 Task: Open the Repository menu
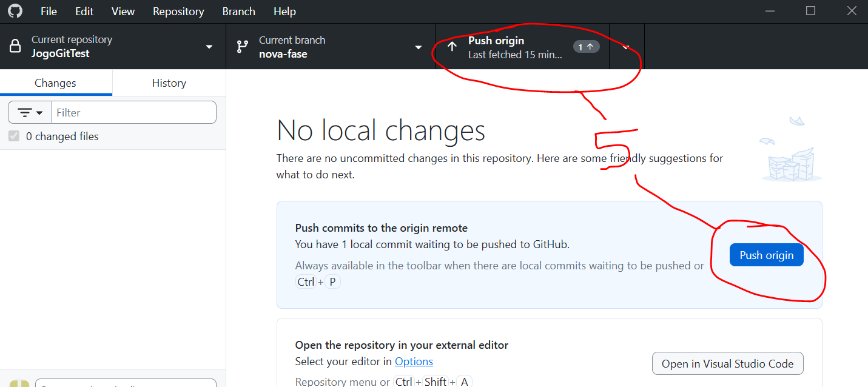point(178,12)
